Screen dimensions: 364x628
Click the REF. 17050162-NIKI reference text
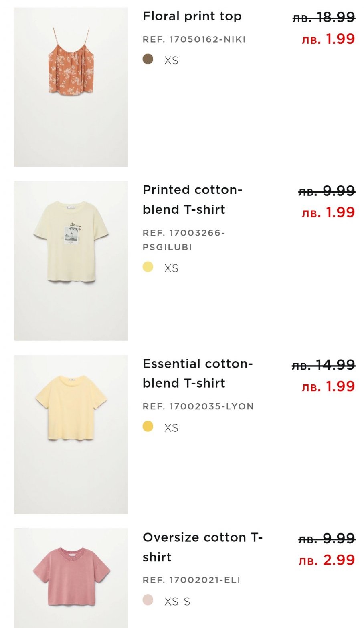click(194, 39)
